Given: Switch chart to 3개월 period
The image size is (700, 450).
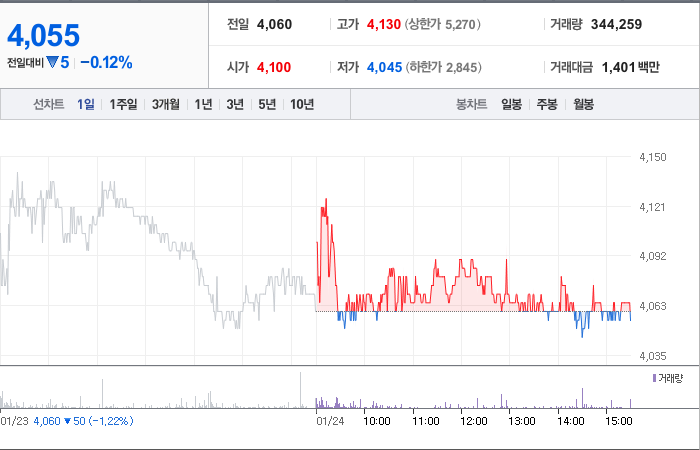Looking at the screenshot, I should coord(166,104).
